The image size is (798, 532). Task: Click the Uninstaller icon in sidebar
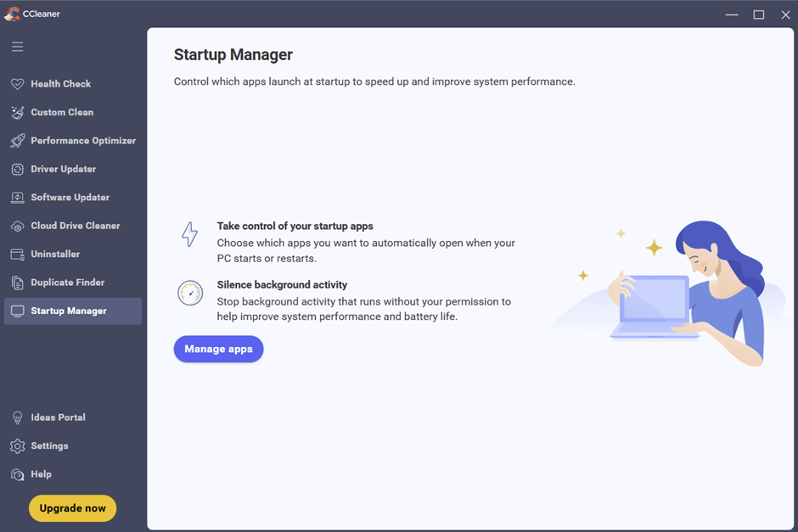tap(17, 255)
